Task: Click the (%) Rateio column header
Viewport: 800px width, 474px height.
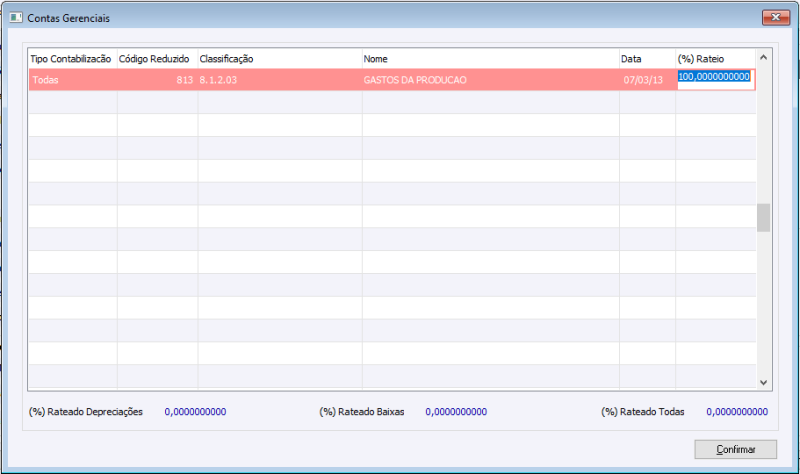Action: (x=715, y=59)
